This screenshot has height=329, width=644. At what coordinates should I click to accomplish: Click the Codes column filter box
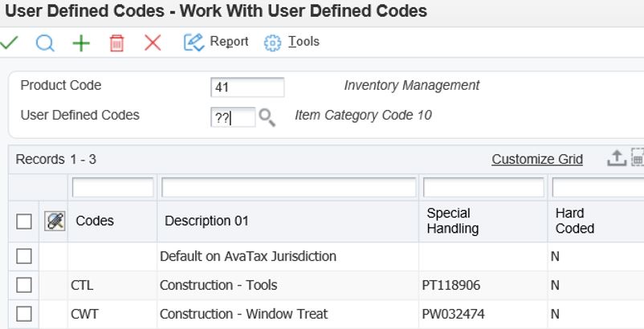pos(112,188)
